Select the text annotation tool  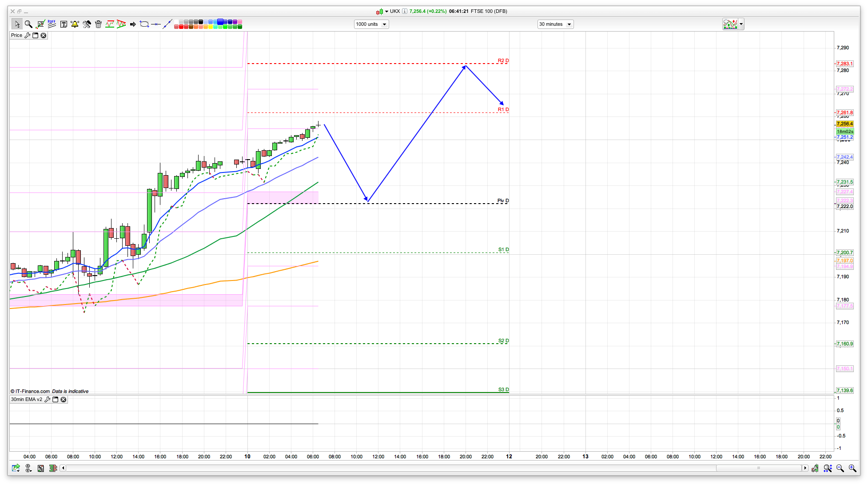(64, 24)
